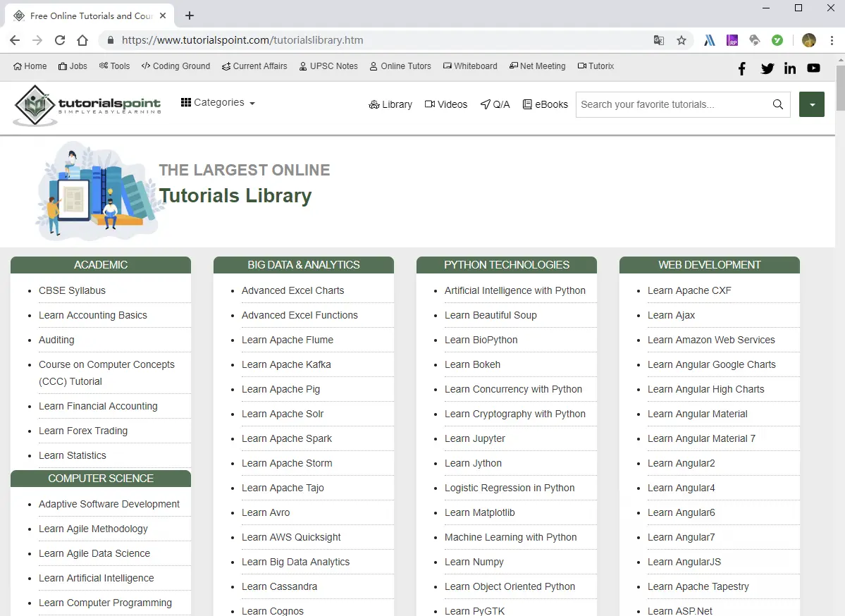Image resolution: width=845 pixels, height=616 pixels.
Task: Open Learn Forex Trading
Action: [x=83, y=431]
